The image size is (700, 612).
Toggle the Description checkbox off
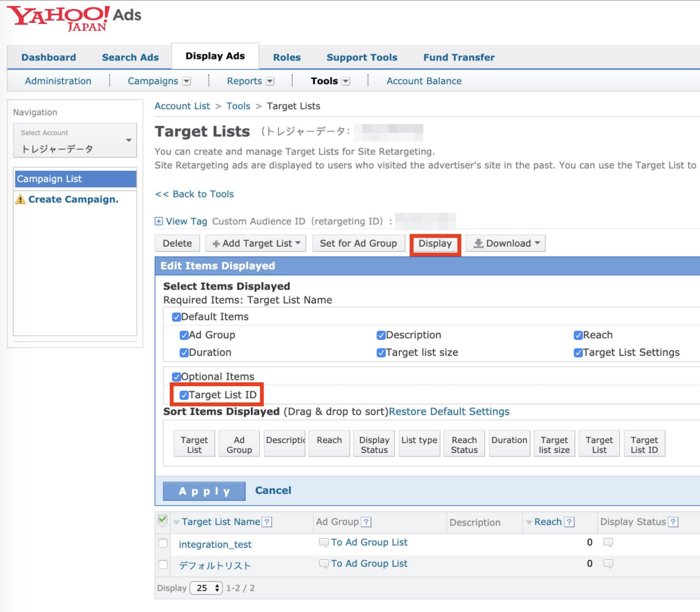[x=381, y=335]
